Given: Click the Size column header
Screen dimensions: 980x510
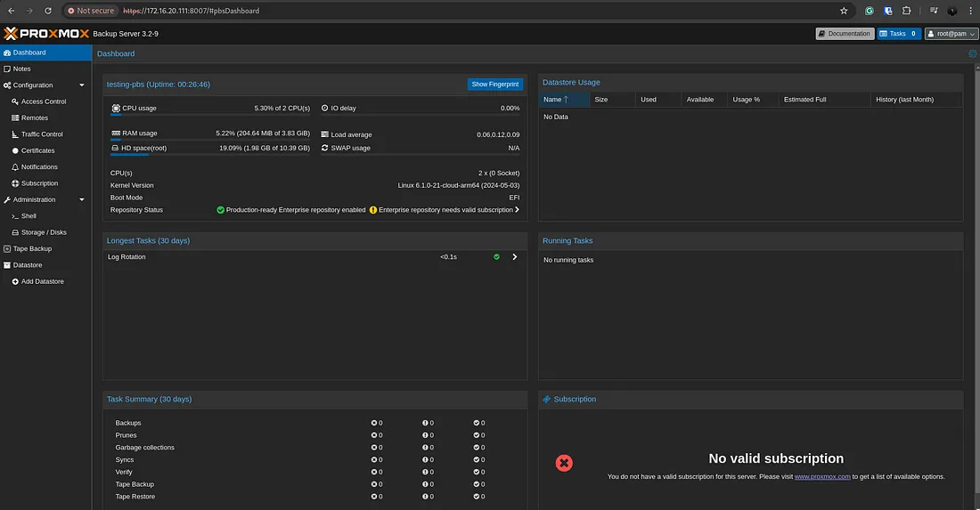Looking at the screenshot, I should (613, 100).
